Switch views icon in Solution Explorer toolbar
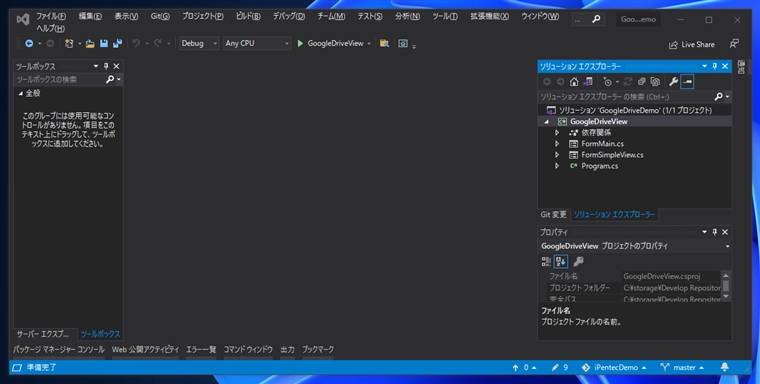This screenshot has width=760, height=384. click(x=587, y=82)
